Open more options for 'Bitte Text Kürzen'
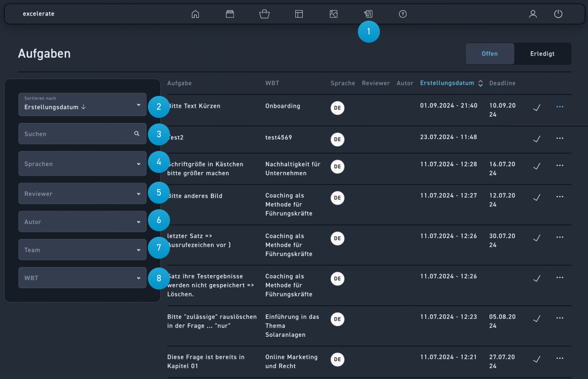Screen dimensions: 588x379 click(560, 107)
